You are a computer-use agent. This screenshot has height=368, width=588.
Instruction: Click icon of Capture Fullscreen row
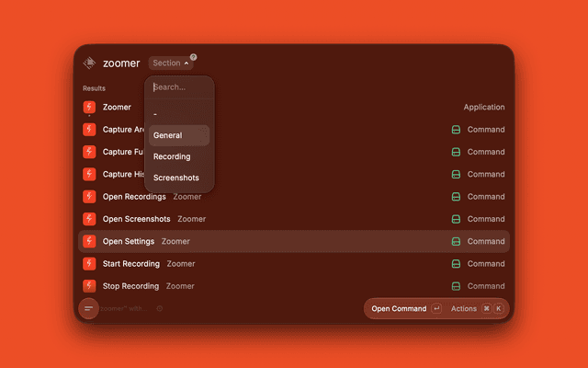pyautogui.click(x=89, y=152)
